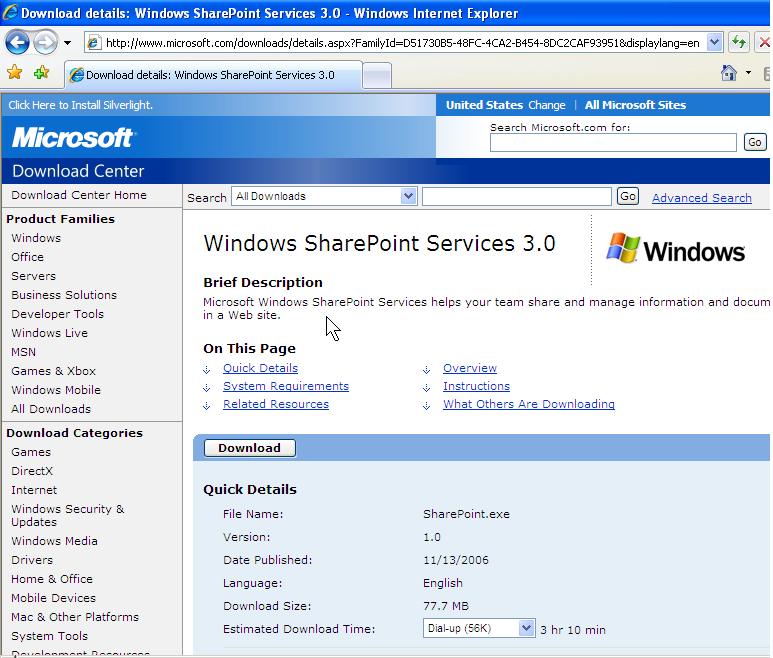Open Developer Tools product family
This screenshot has width=773, height=658.
pyautogui.click(x=57, y=314)
